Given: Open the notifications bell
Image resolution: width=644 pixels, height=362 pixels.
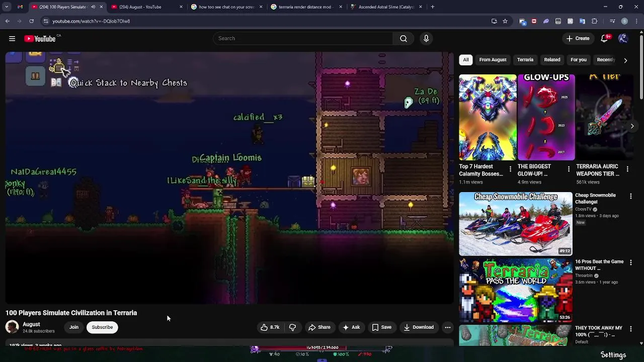Looking at the screenshot, I should point(605,39).
